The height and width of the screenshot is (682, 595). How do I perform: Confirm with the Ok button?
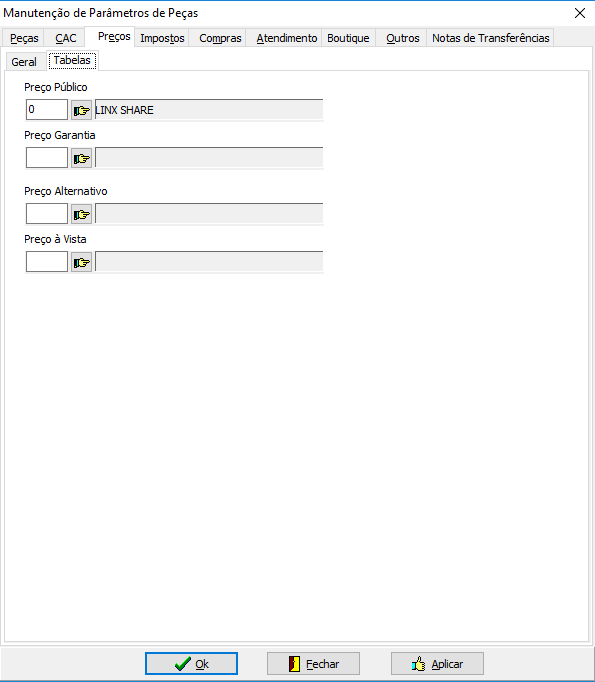(191, 663)
